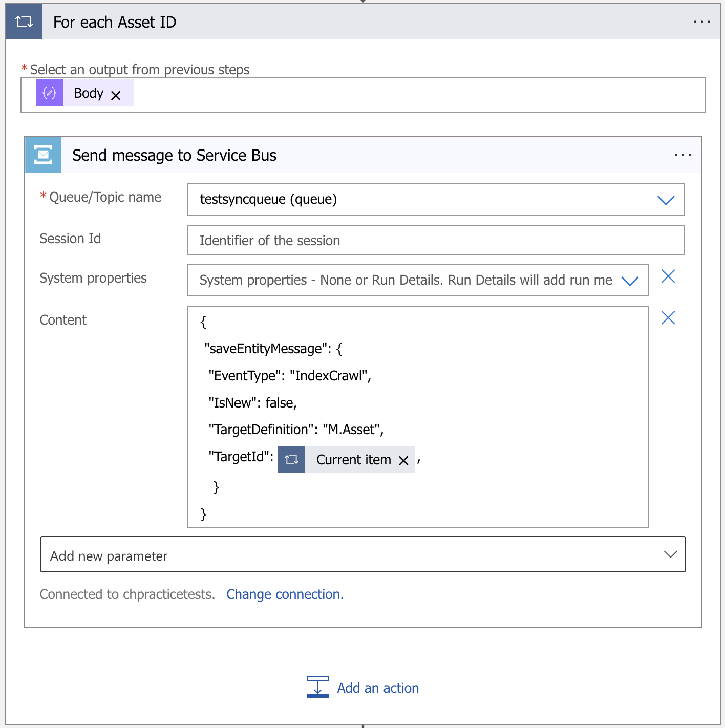Screen dimensions: 725x728
Task: Click the Add an action icon
Action: [x=317, y=687]
